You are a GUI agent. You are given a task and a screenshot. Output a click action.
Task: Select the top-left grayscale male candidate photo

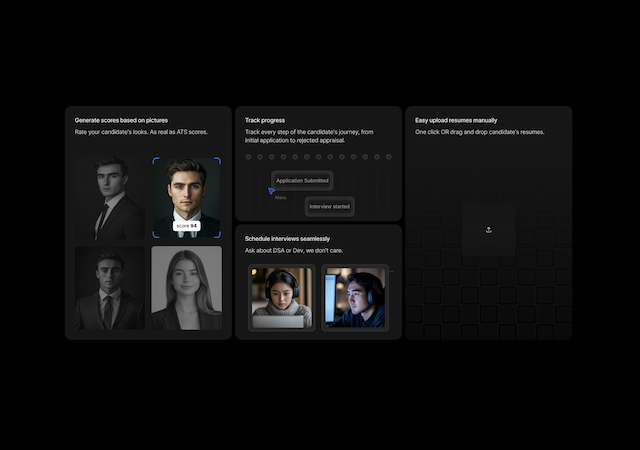(110, 197)
